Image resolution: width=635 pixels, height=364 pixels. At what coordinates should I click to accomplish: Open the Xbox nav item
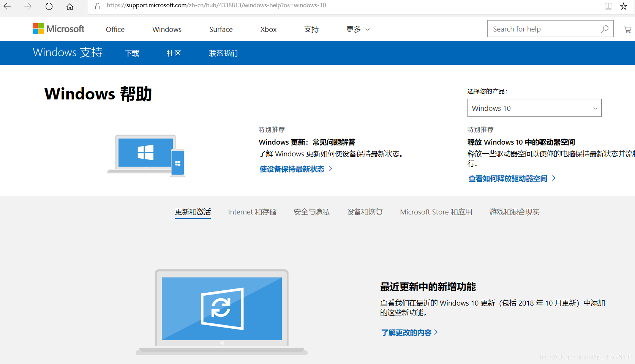coord(269,29)
